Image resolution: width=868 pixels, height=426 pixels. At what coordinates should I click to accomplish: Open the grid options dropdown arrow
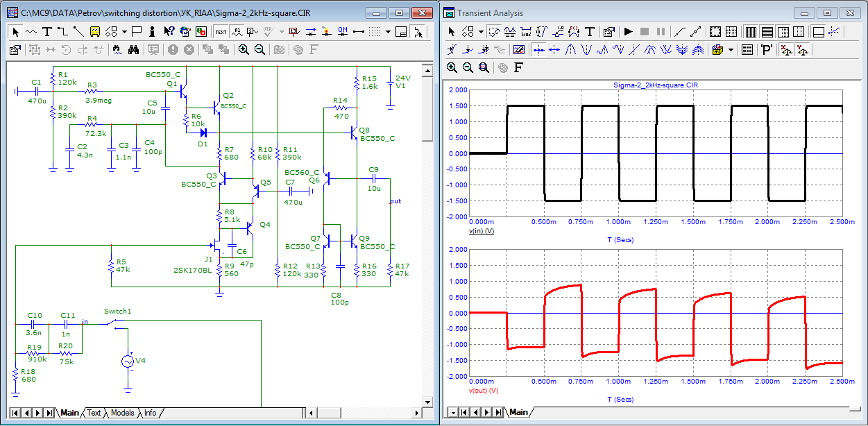point(389,31)
